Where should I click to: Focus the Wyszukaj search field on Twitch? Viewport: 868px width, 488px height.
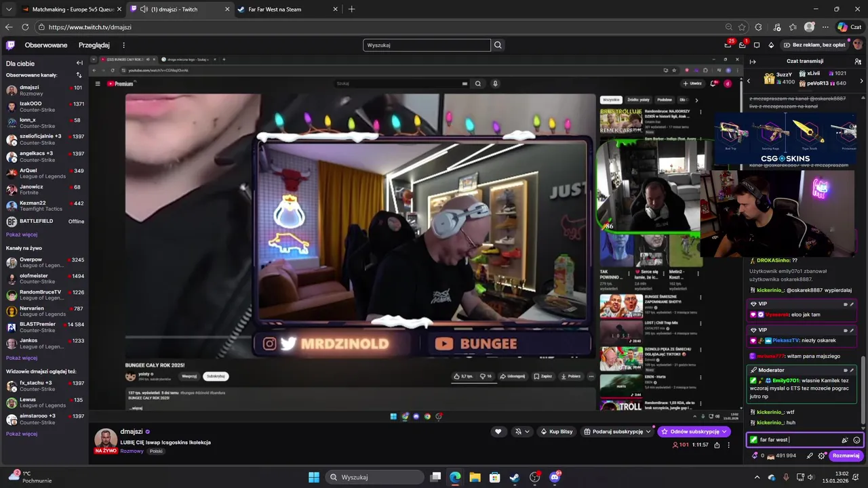(x=427, y=45)
